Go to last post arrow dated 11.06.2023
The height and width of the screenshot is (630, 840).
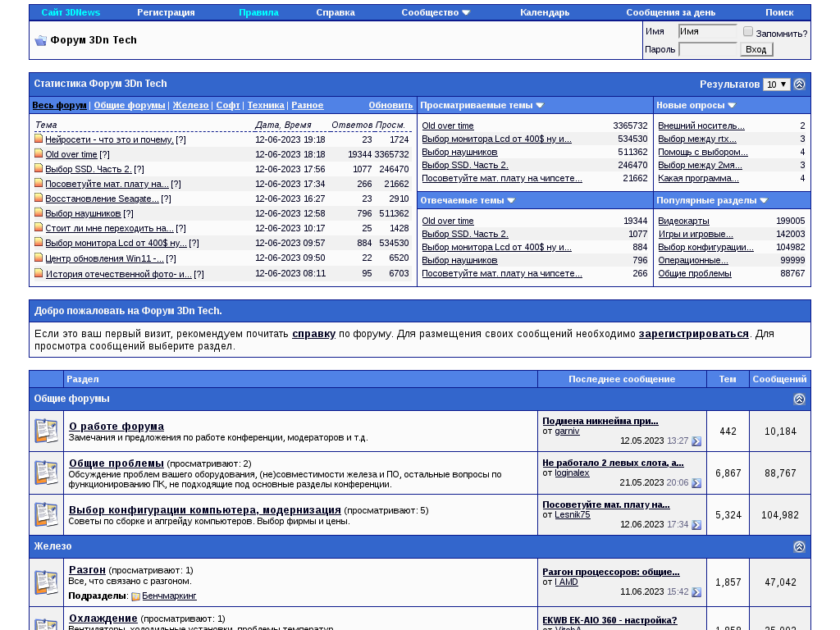[696, 592]
